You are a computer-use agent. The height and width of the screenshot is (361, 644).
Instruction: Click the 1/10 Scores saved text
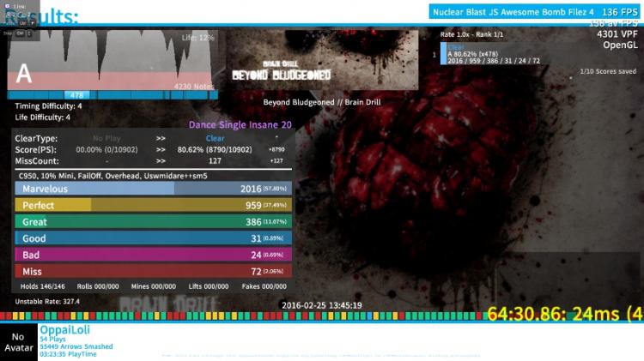pyautogui.click(x=608, y=71)
